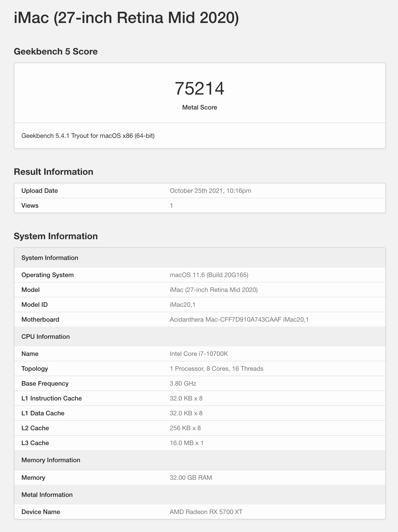Click the Memory row label
Viewport: 398px width, 532px height.
[x=33, y=478]
